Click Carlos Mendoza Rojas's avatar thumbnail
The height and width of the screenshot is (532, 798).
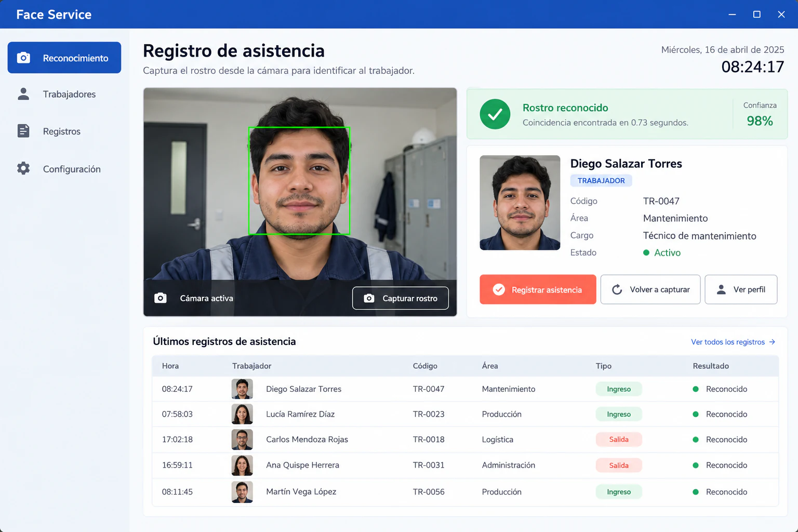click(x=242, y=440)
